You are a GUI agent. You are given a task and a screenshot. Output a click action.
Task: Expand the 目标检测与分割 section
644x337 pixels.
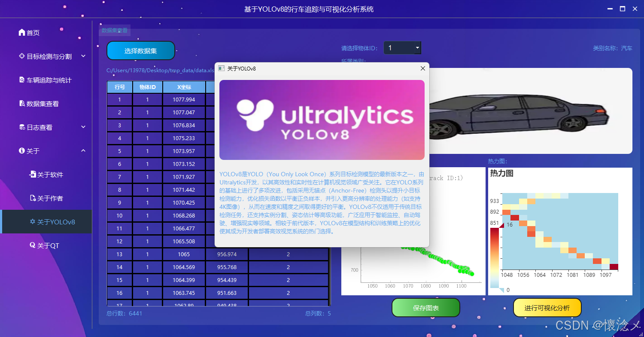(84, 56)
